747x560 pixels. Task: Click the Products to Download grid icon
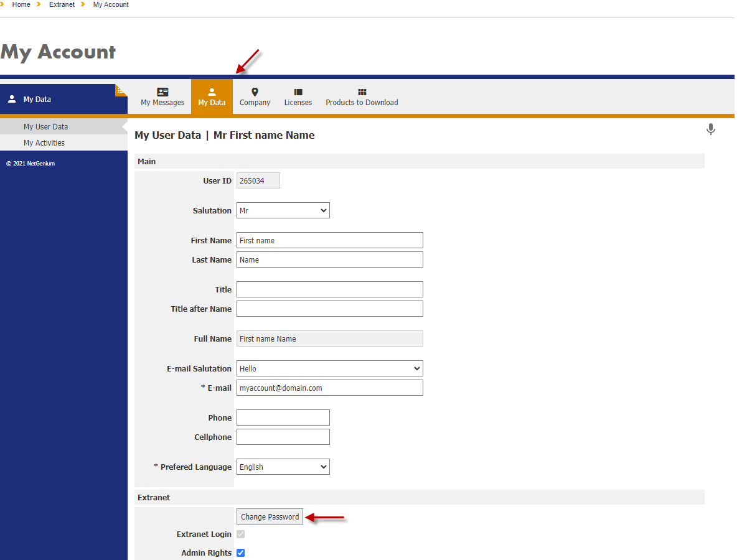362,92
